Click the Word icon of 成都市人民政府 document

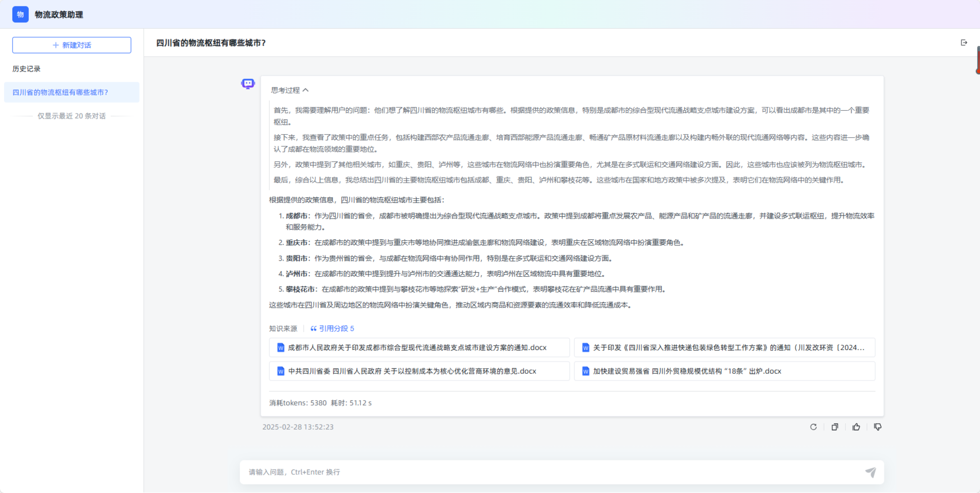pos(281,348)
